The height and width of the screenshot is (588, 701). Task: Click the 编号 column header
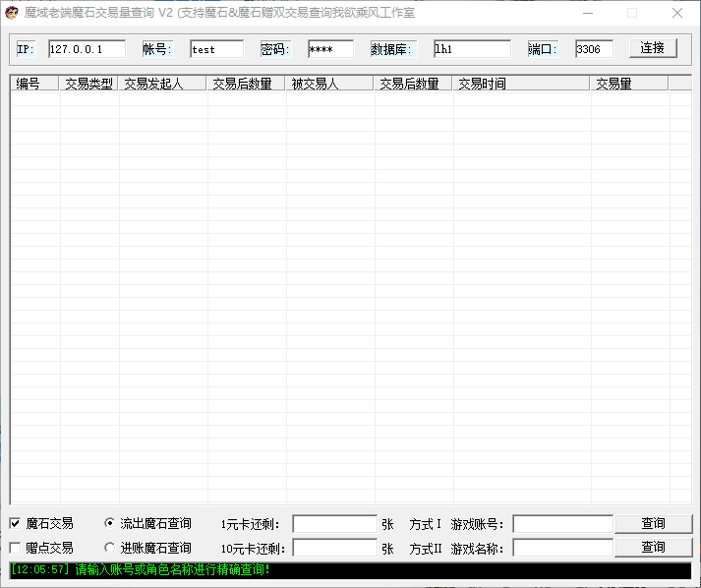click(34, 84)
